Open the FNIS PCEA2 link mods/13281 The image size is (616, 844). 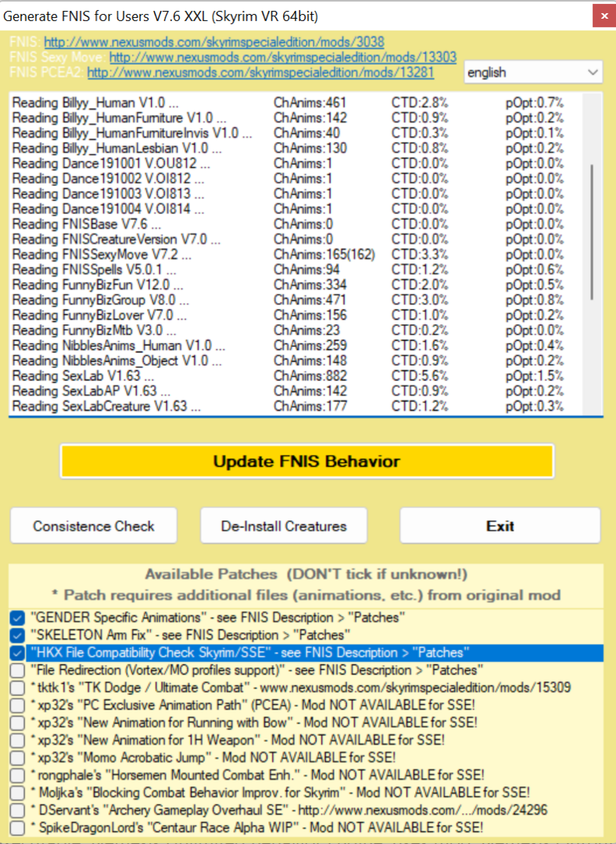260,72
